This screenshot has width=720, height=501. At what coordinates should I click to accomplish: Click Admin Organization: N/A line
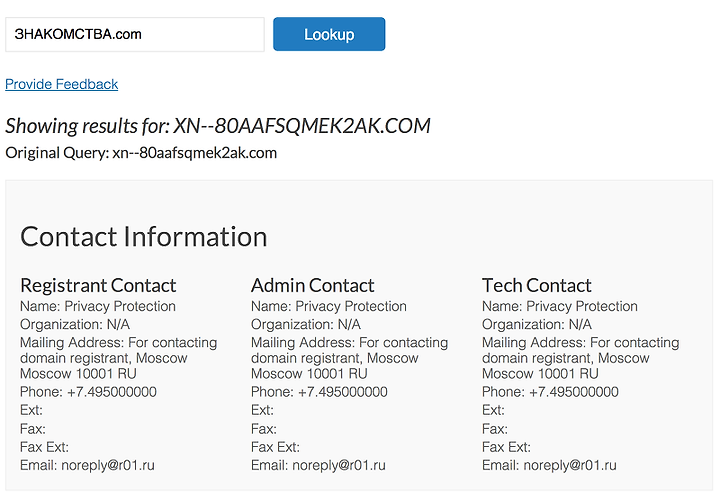[x=306, y=325]
